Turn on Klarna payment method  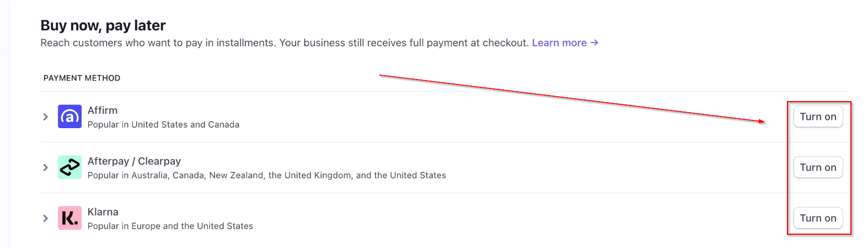[x=818, y=218]
